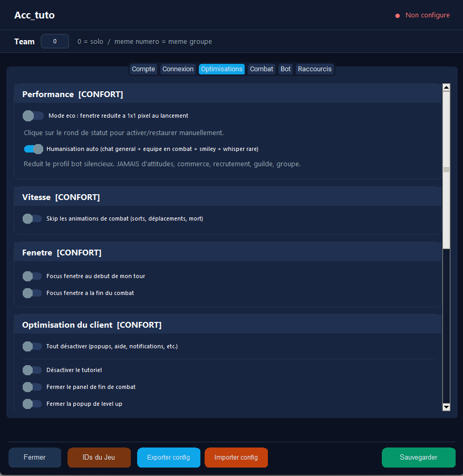
Task: Toggle Fermer le panel de fin de combat
Action: pos(32,387)
